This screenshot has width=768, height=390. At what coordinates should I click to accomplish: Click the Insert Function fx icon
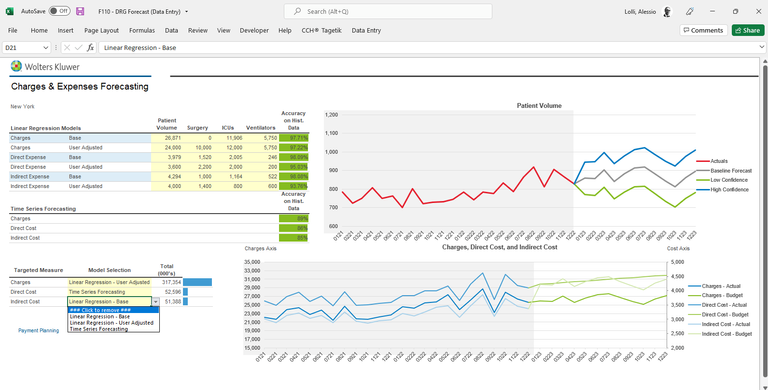(91, 48)
